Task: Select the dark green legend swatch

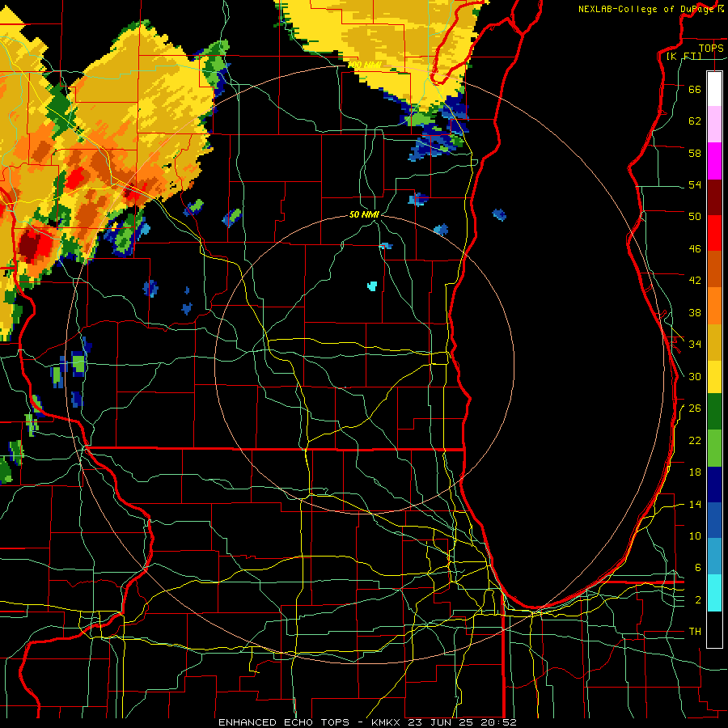Action: (714, 412)
